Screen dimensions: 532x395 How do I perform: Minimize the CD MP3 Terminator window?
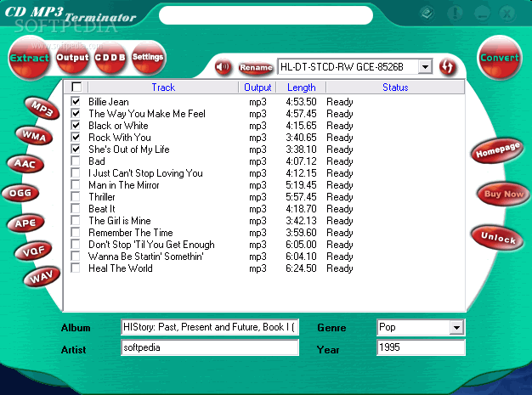[x=481, y=14]
